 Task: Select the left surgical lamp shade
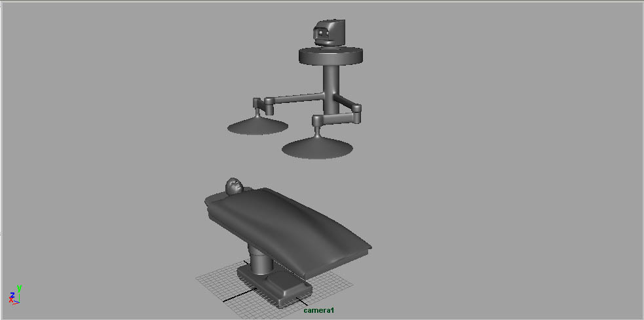[257, 126]
